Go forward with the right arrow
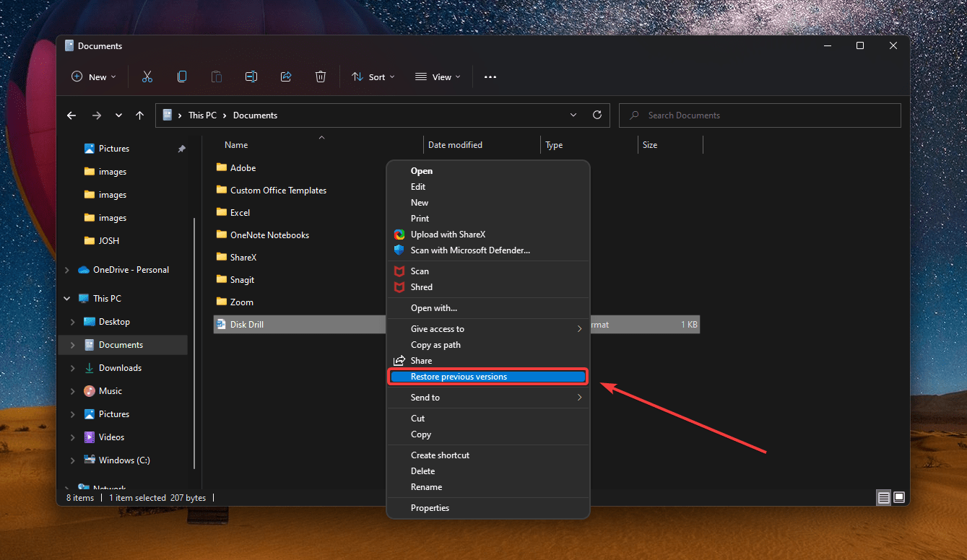Image resolution: width=967 pixels, height=560 pixels. pos(96,115)
